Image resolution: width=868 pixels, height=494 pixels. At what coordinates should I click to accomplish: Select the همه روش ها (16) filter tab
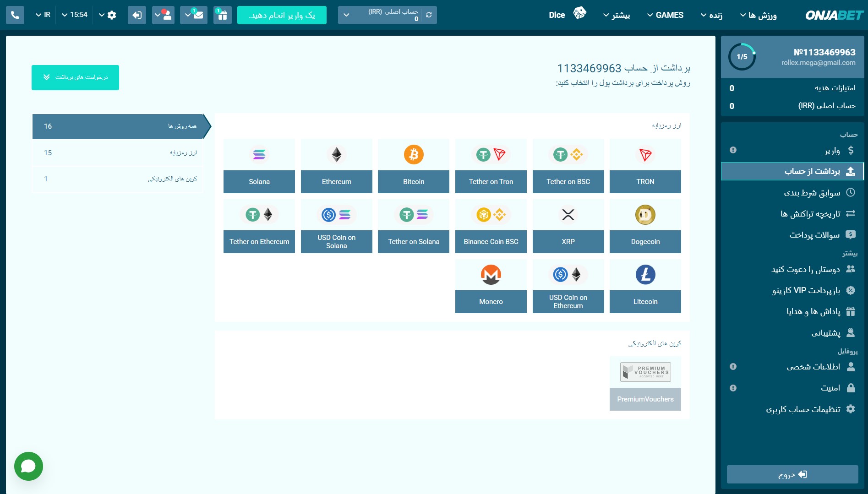(x=118, y=126)
